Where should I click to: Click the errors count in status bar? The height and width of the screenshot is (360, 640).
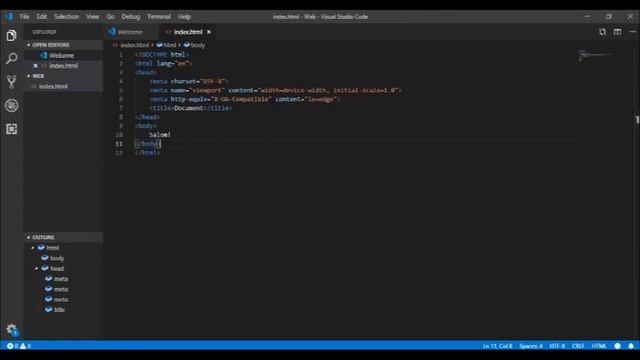[x=13, y=346]
